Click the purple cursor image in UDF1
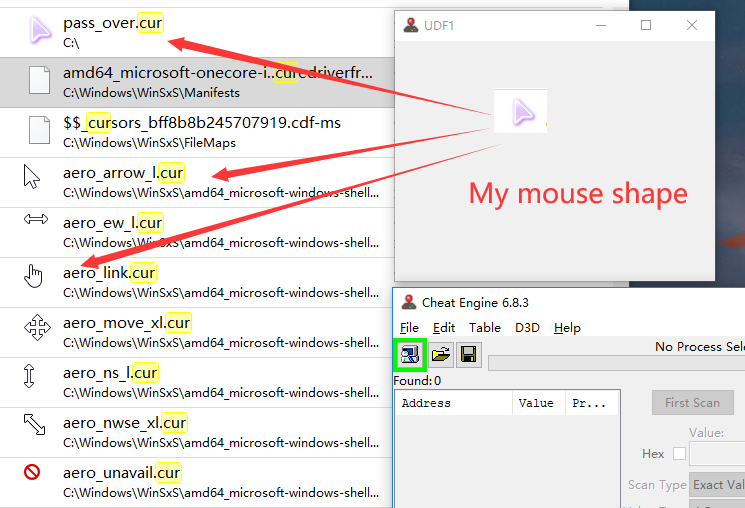The width and height of the screenshot is (745, 508). point(521,111)
